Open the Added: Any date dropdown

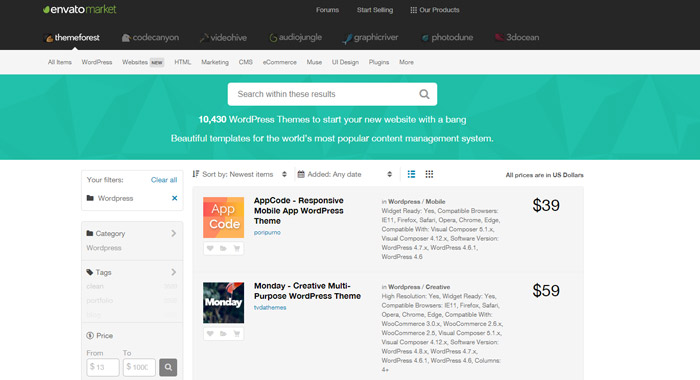pyautogui.click(x=345, y=174)
